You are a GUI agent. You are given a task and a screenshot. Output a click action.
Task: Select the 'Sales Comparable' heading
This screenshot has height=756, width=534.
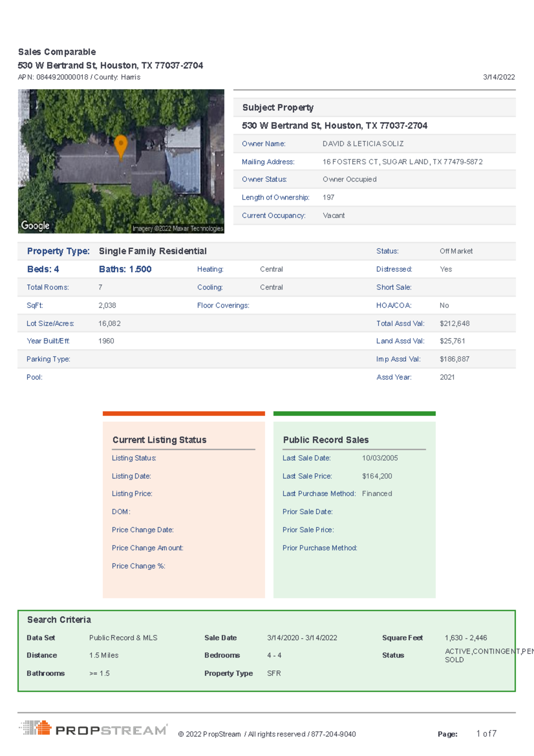coord(57,52)
